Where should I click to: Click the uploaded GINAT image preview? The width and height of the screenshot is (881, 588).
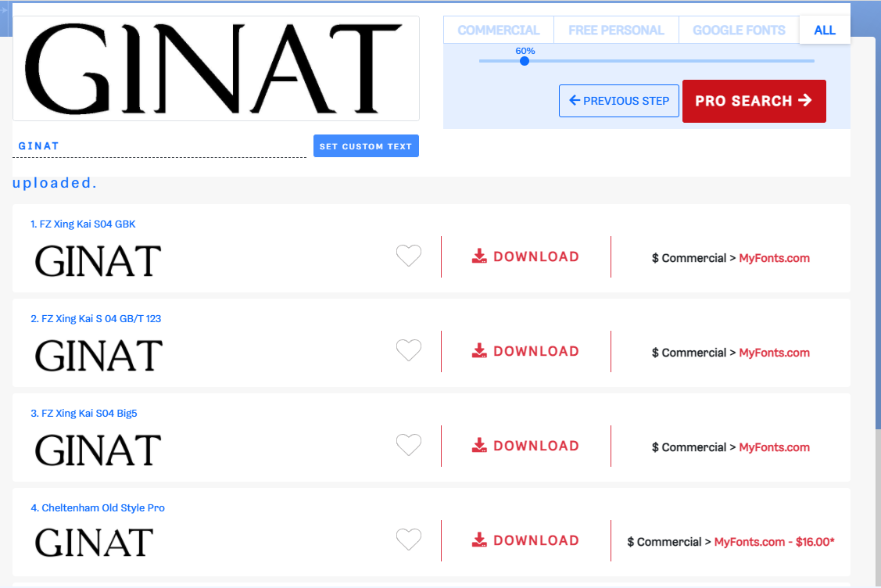216,69
